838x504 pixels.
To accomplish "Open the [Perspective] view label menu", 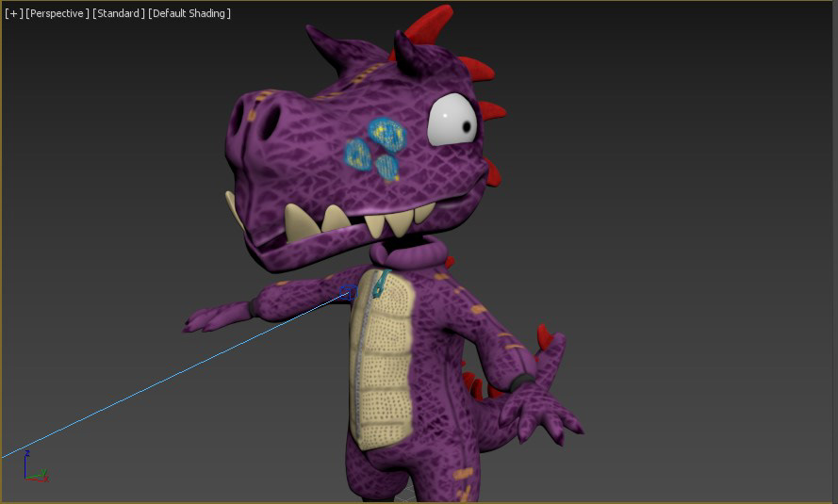I will click(x=58, y=13).
